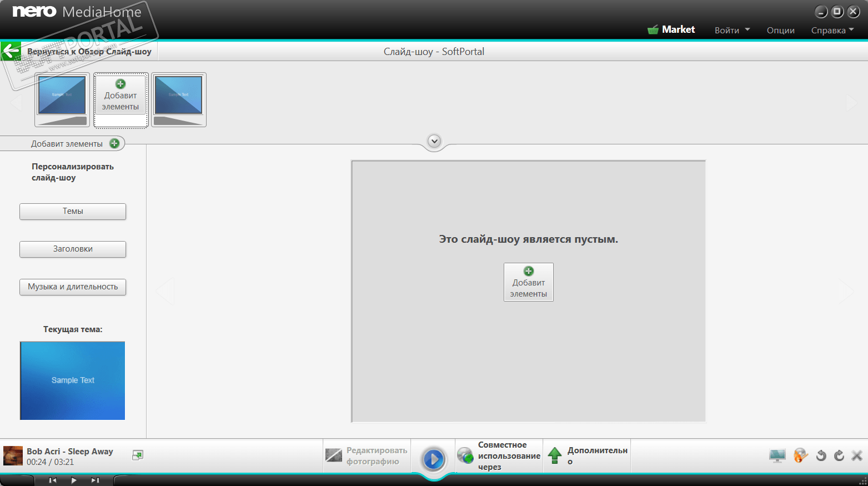
Task: Click the burn disc flame icon
Action: tap(800, 455)
